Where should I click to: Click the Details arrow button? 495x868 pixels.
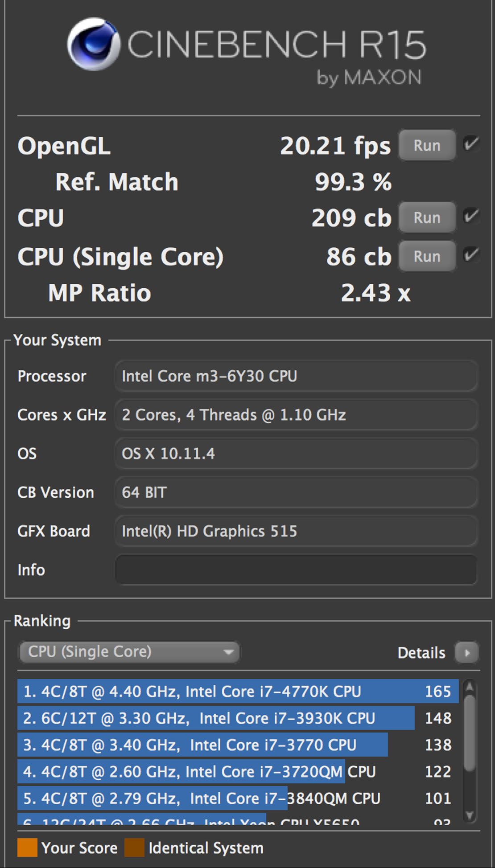click(x=467, y=653)
